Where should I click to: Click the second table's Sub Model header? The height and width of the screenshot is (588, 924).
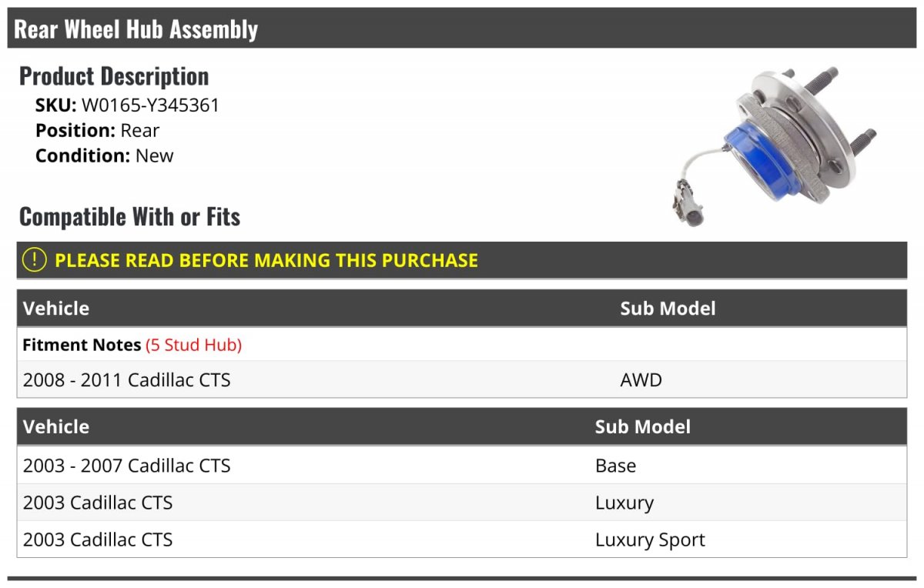[642, 427]
